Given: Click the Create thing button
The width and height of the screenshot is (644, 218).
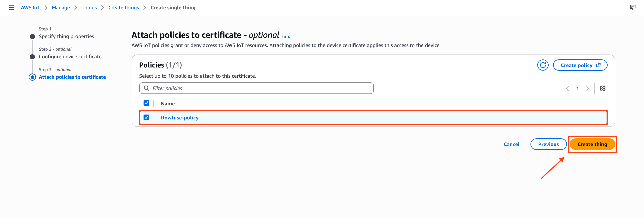Looking at the screenshot, I should coord(592,144).
